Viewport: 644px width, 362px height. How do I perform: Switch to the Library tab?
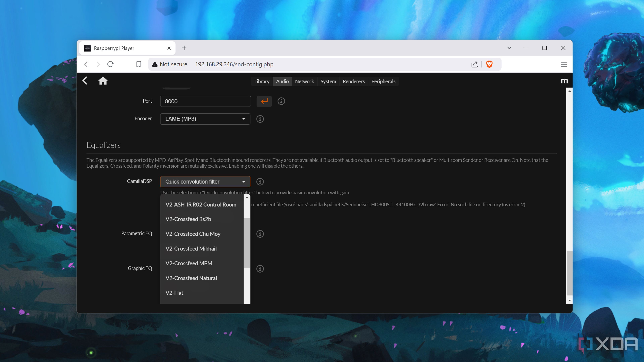pyautogui.click(x=262, y=81)
